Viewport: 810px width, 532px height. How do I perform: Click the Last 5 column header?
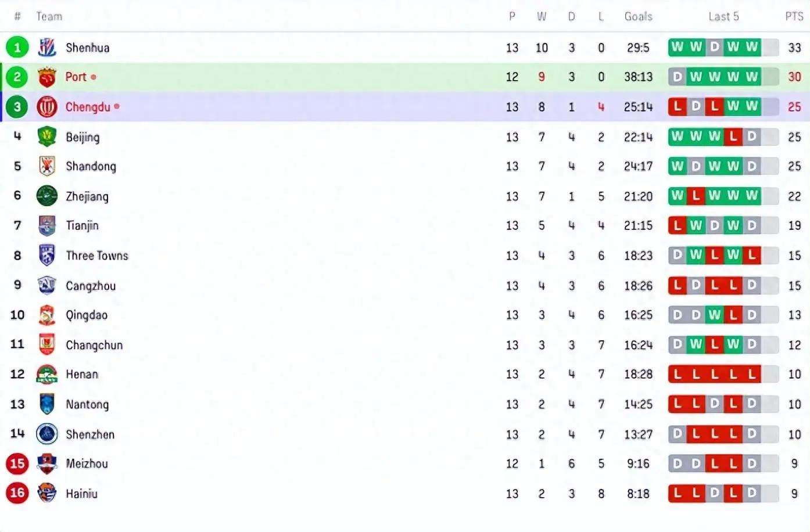point(723,16)
